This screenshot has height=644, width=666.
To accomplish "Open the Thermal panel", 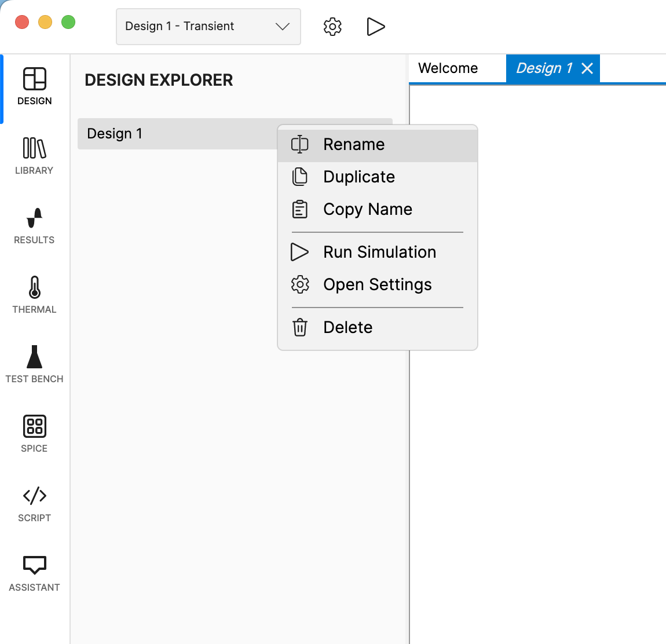I will [x=34, y=294].
